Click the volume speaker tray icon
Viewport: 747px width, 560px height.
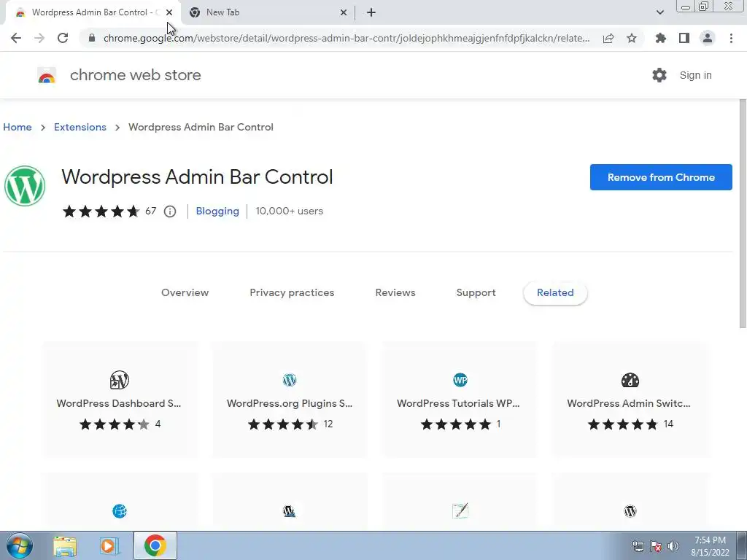tap(673, 546)
